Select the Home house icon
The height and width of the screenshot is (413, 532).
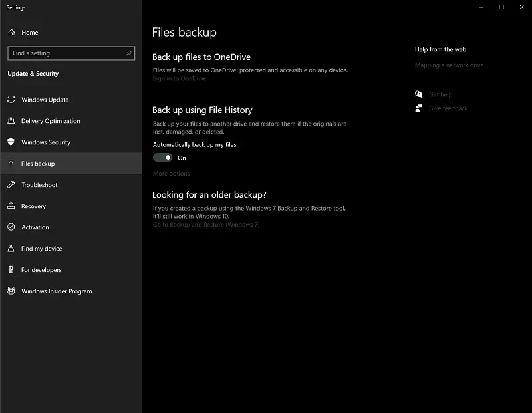11,32
